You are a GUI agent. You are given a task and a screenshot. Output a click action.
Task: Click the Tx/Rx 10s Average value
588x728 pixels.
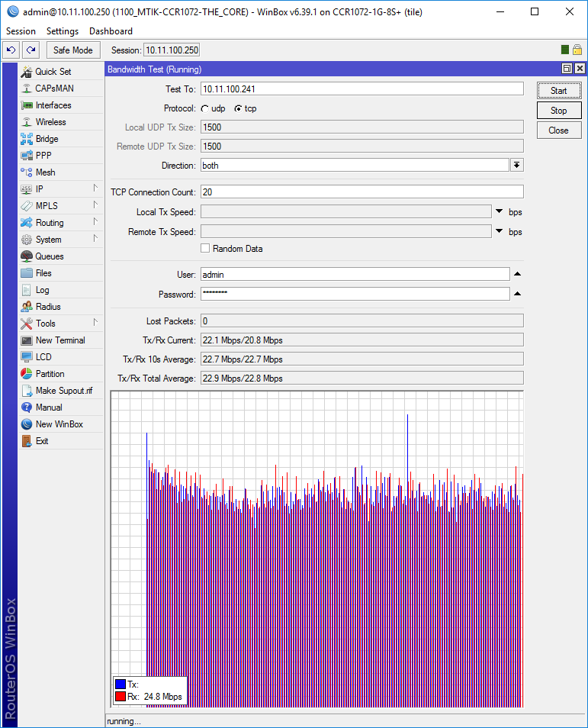pyautogui.click(x=362, y=359)
